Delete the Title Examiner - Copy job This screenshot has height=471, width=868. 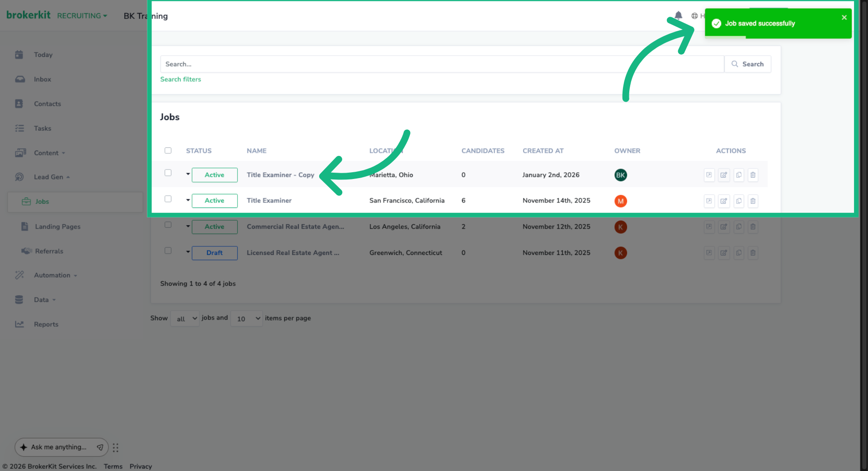753,175
